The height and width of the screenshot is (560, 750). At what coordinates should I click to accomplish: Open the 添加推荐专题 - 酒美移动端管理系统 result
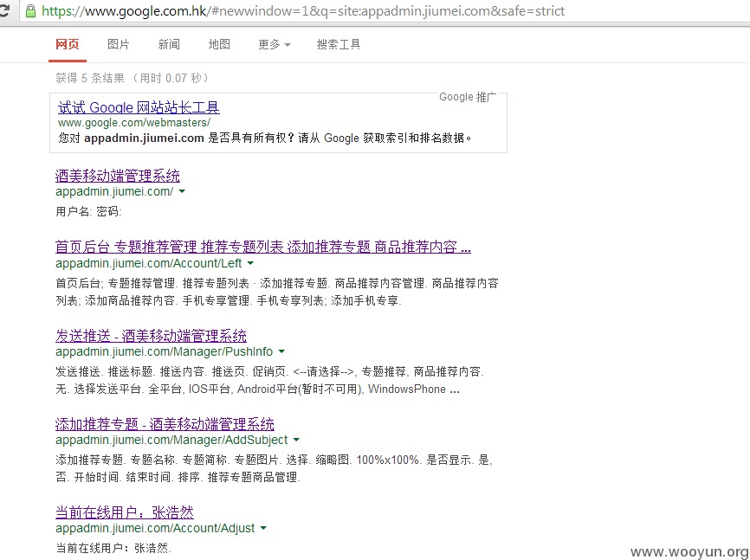click(x=165, y=424)
